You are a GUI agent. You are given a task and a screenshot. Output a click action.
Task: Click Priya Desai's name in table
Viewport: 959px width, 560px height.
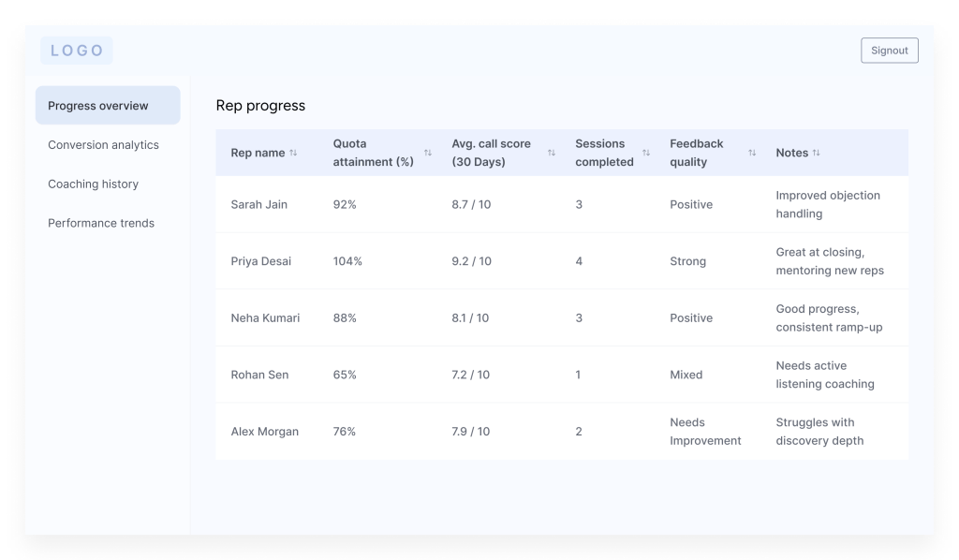tap(260, 261)
